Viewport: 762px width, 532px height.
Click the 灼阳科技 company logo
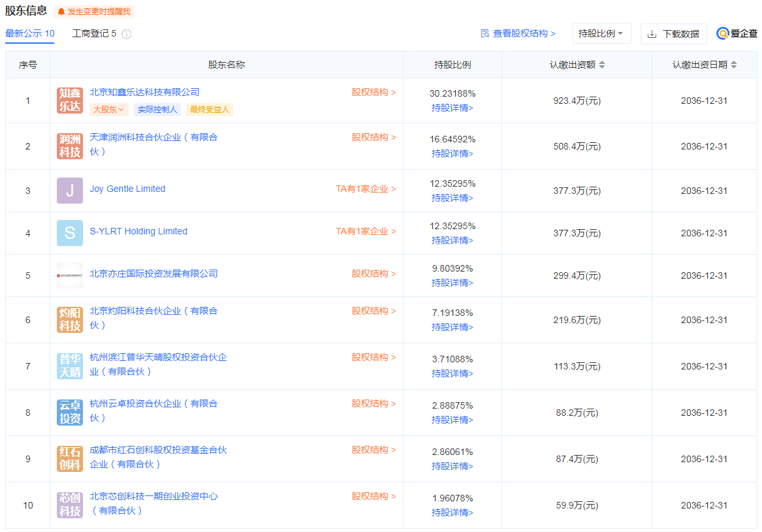click(69, 320)
